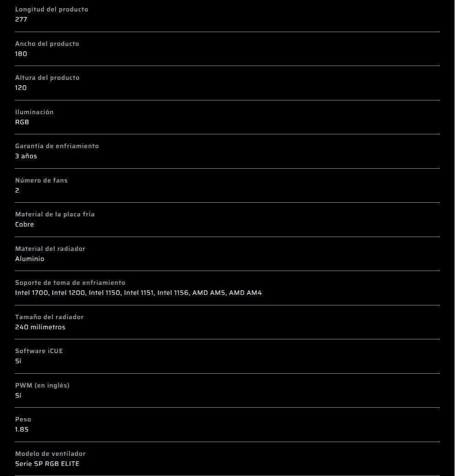Viewport: 455px width, 476px height.
Task: Click Material de la placa fría label
Action: point(55,214)
